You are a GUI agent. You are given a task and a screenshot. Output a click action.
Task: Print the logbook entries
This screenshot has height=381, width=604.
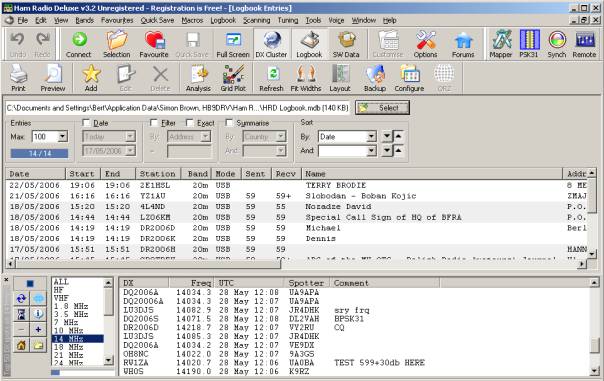click(x=18, y=78)
